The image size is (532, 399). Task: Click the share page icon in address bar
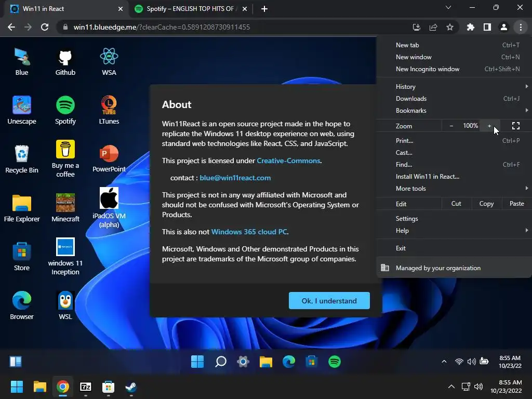point(433,27)
